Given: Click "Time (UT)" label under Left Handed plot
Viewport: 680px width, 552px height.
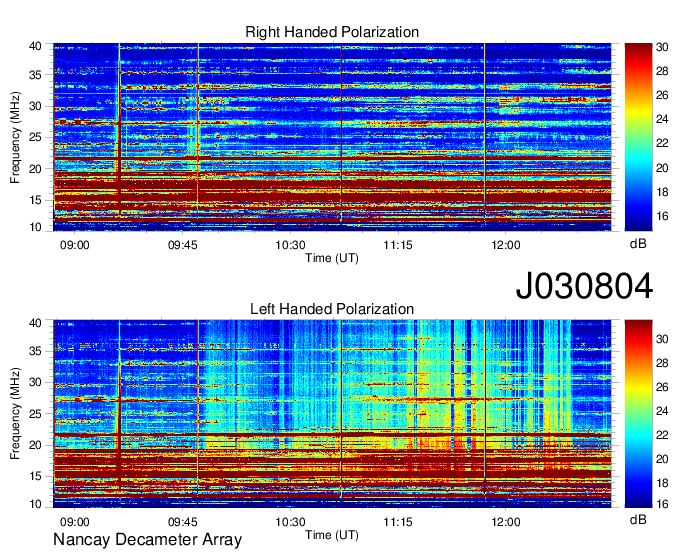Looking at the screenshot, I should [x=332, y=535].
